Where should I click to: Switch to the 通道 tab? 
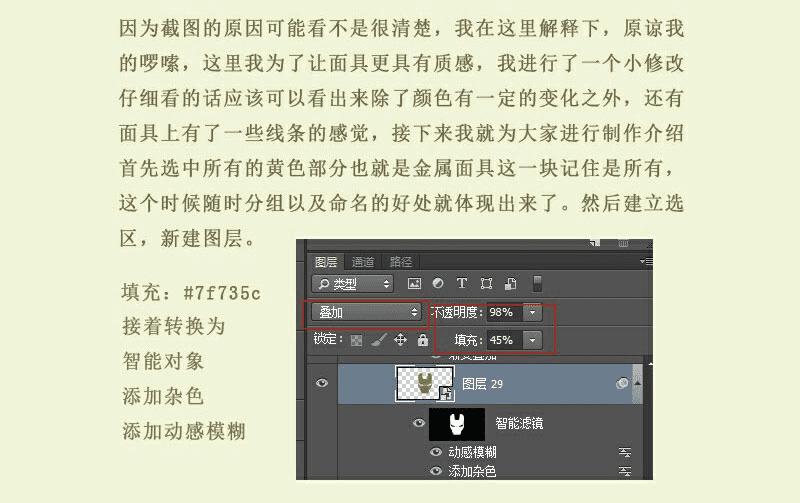(363, 262)
